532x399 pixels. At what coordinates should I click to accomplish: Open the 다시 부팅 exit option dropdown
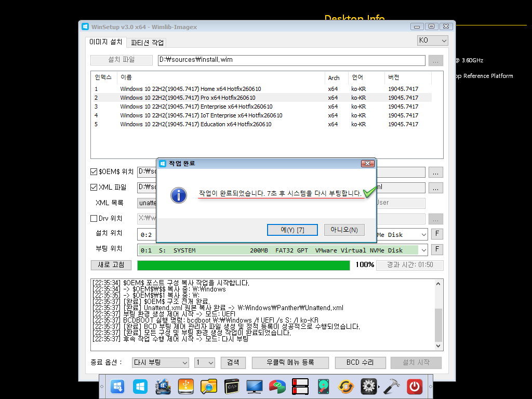pyautogui.click(x=161, y=363)
